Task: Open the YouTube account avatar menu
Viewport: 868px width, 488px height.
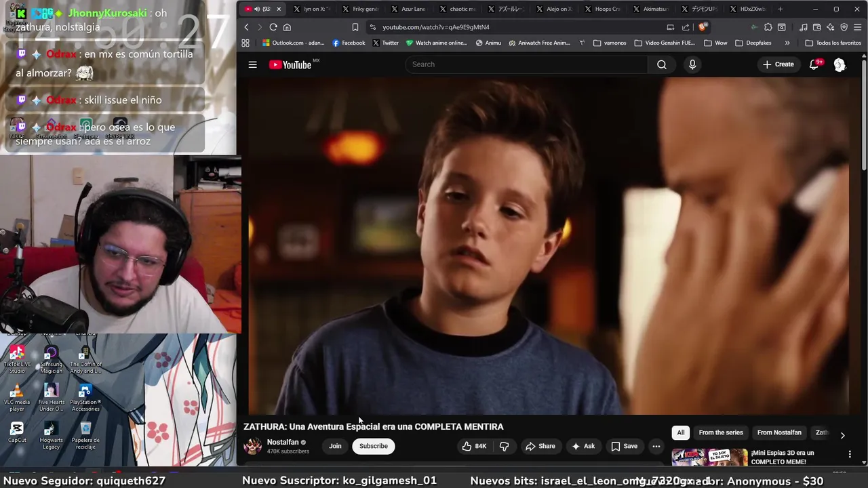Action: coord(840,64)
